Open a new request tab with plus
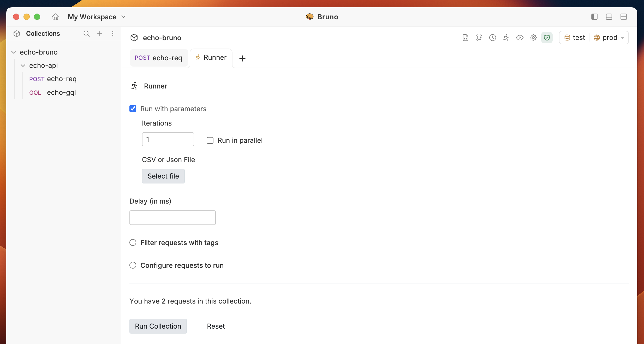 [x=242, y=58]
